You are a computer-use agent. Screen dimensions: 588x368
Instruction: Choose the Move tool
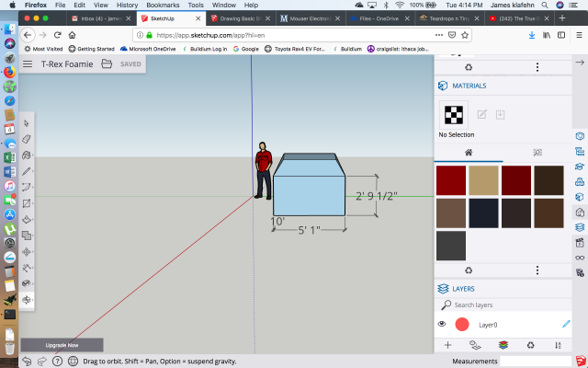(27, 251)
